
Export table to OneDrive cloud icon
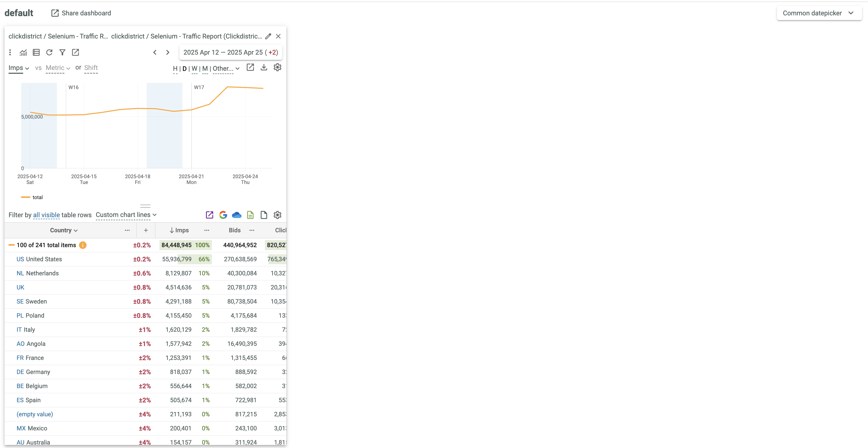click(x=236, y=215)
